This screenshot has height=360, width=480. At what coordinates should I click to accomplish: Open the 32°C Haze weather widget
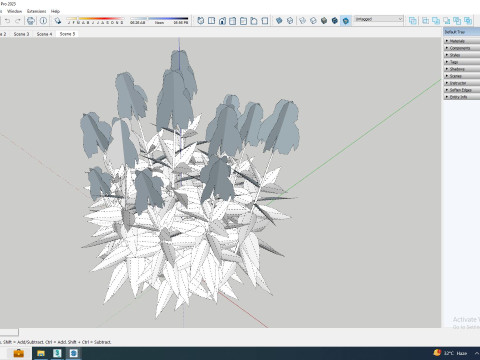click(x=451, y=353)
